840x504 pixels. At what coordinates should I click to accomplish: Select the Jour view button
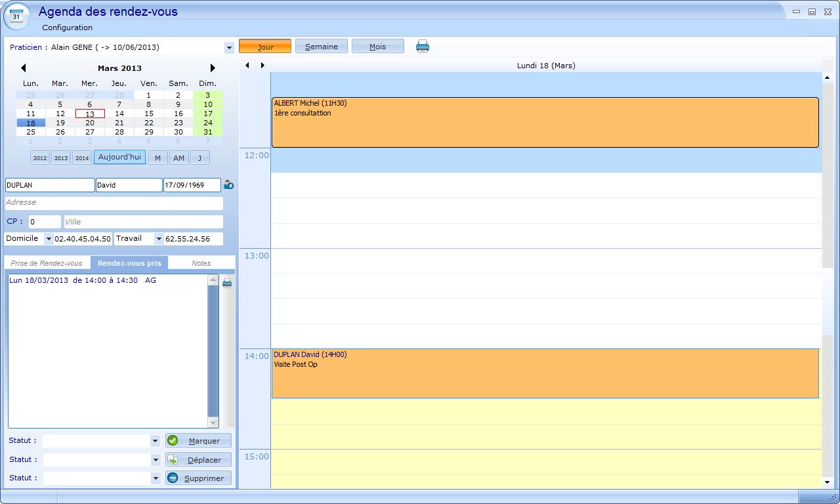coord(265,47)
